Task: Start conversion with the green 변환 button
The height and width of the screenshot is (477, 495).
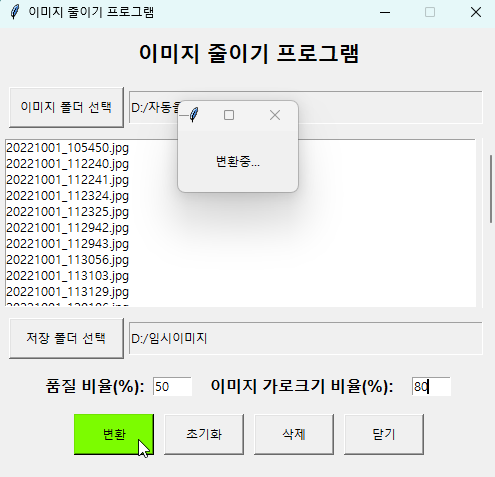Action: click(114, 434)
